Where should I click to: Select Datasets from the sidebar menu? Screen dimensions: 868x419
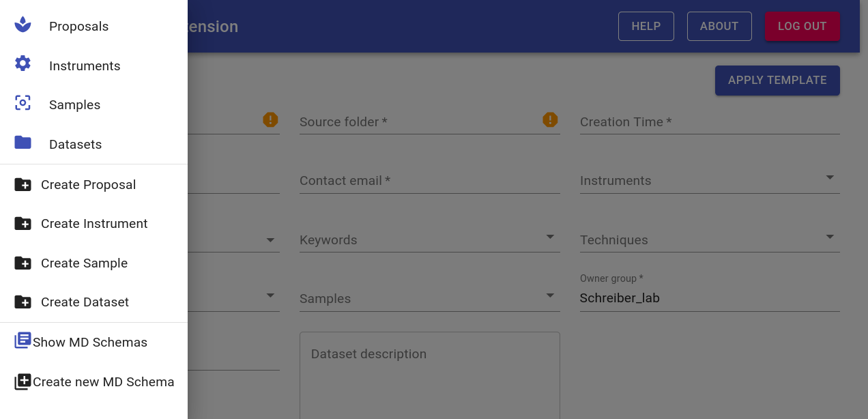tap(75, 143)
